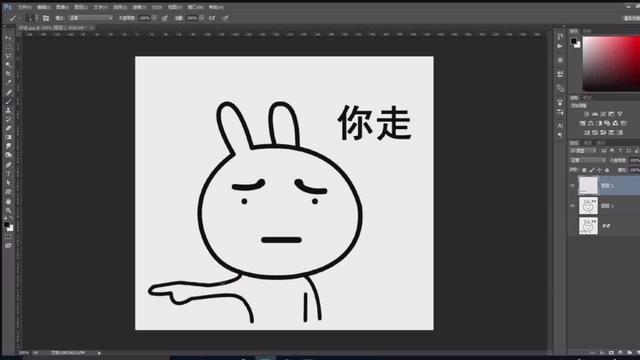
Task: Select the Dodge tool
Action: tap(8, 155)
